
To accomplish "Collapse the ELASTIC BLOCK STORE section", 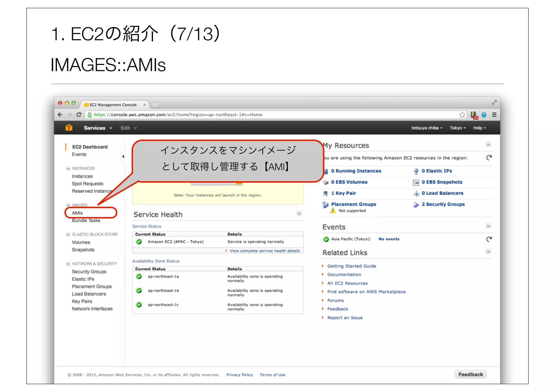I will click(68, 234).
